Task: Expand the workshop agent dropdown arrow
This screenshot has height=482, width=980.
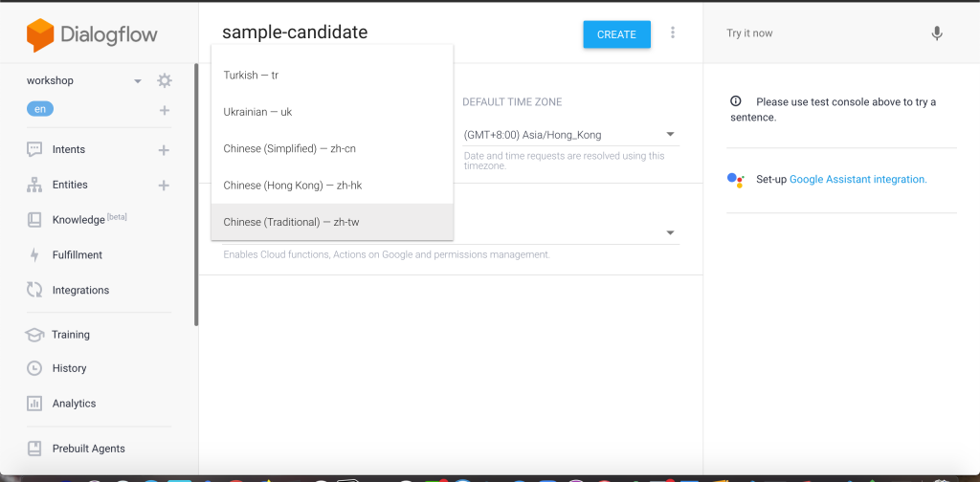Action: [138, 81]
